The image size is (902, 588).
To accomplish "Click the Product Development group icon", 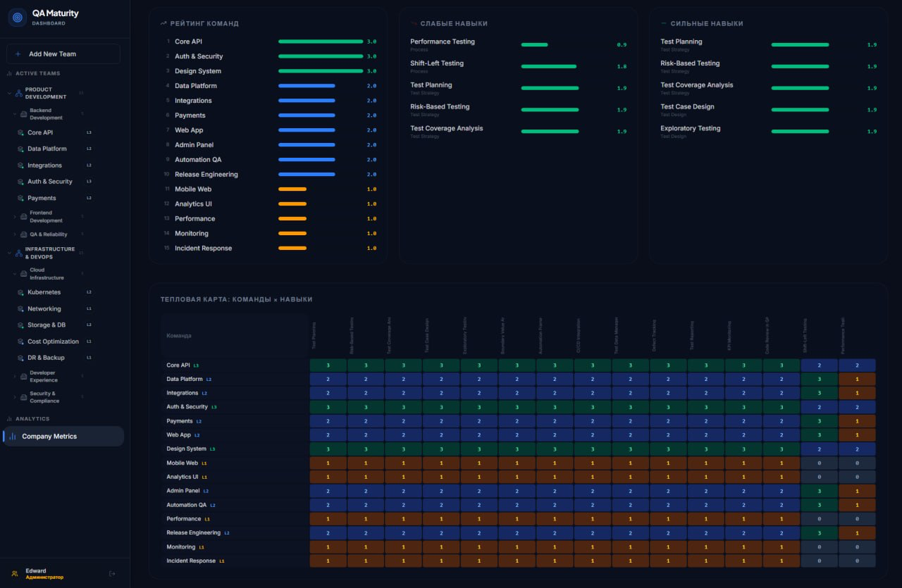I will 18,93.
